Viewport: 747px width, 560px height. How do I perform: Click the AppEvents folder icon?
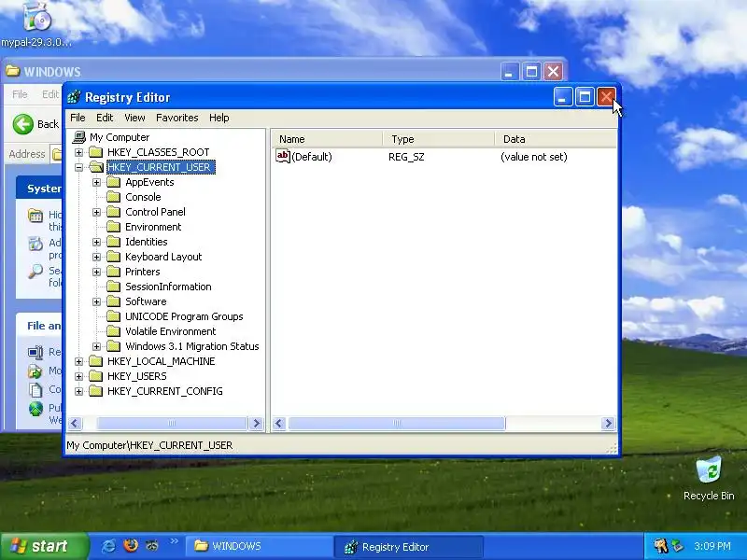pyautogui.click(x=113, y=182)
